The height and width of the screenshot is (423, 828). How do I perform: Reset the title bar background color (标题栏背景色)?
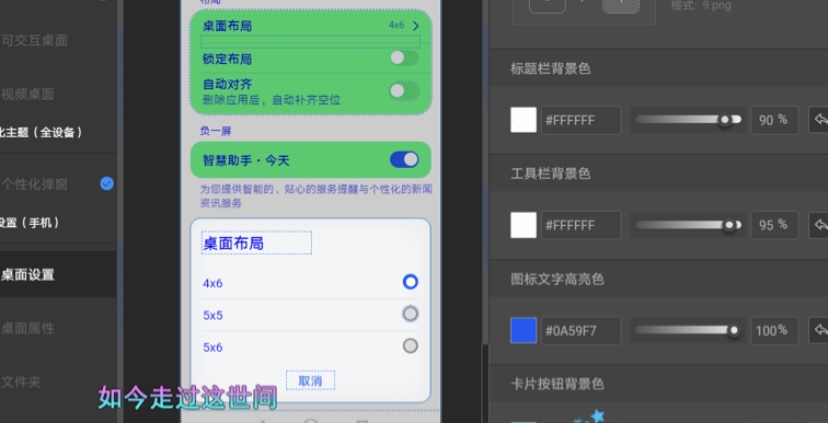(818, 120)
